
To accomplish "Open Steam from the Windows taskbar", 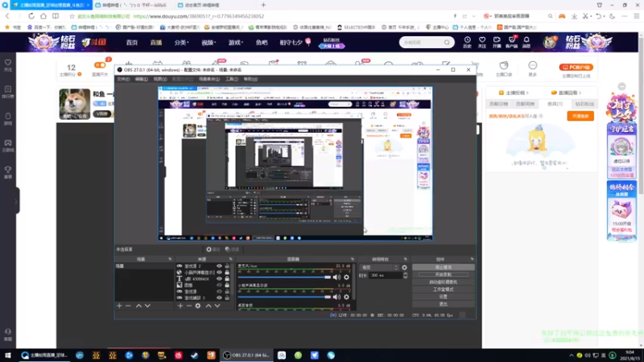I will tap(195, 356).
